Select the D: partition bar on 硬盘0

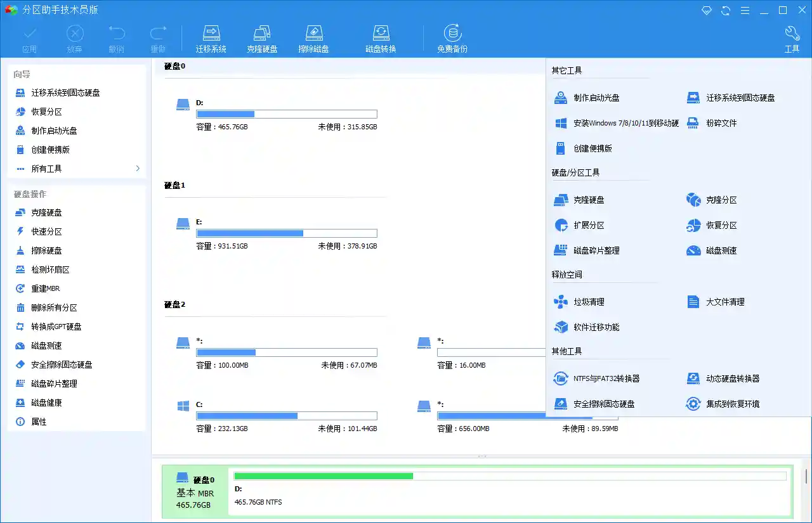point(286,114)
